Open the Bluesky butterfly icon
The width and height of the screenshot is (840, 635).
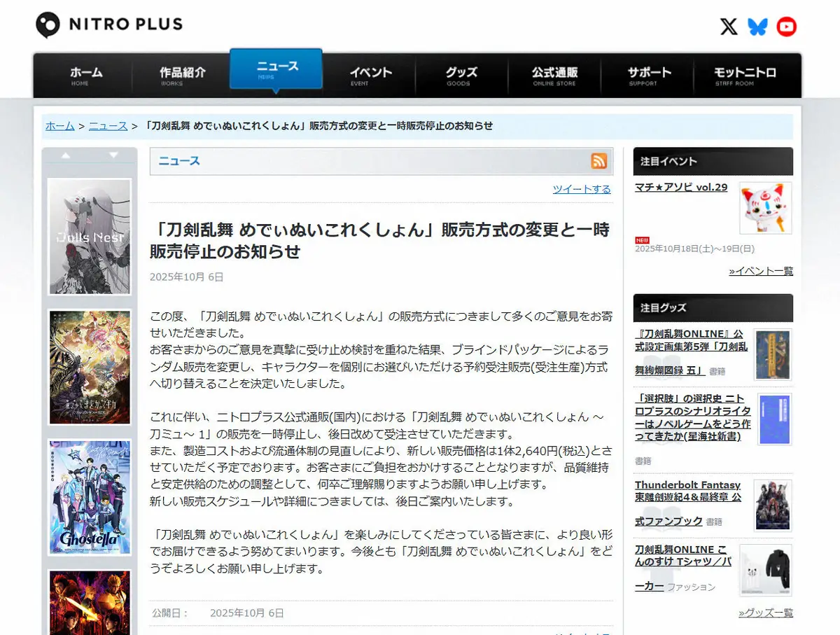pos(757,27)
